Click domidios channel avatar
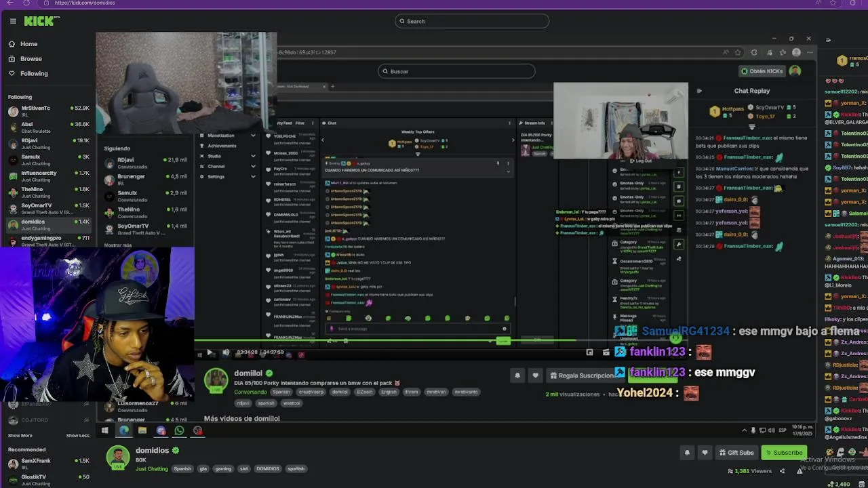This screenshot has width=868, height=488. 118,457
